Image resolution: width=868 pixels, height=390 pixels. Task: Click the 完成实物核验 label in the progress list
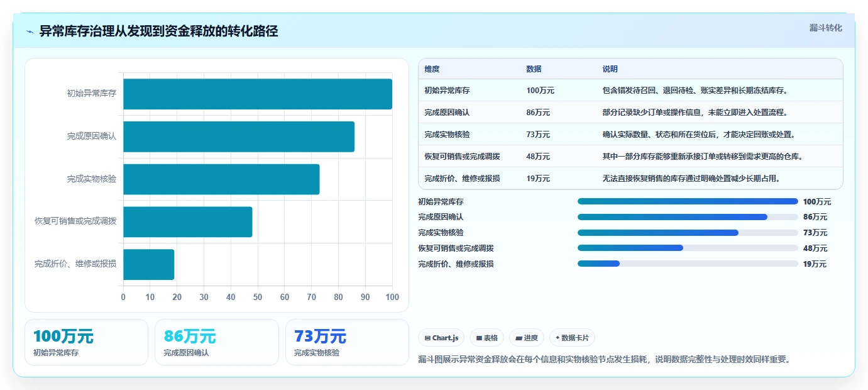(x=441, y=233)
